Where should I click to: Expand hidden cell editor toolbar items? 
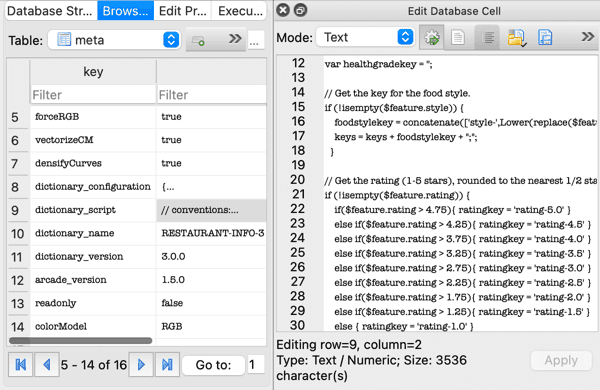588,37
